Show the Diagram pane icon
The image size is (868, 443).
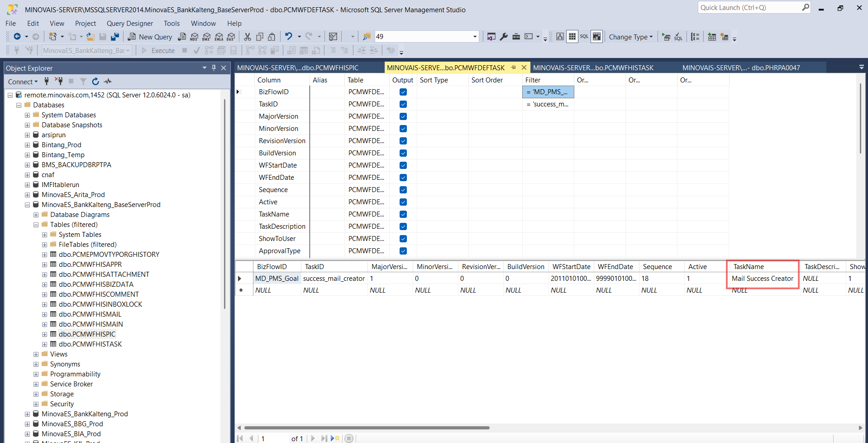point(560,37)
